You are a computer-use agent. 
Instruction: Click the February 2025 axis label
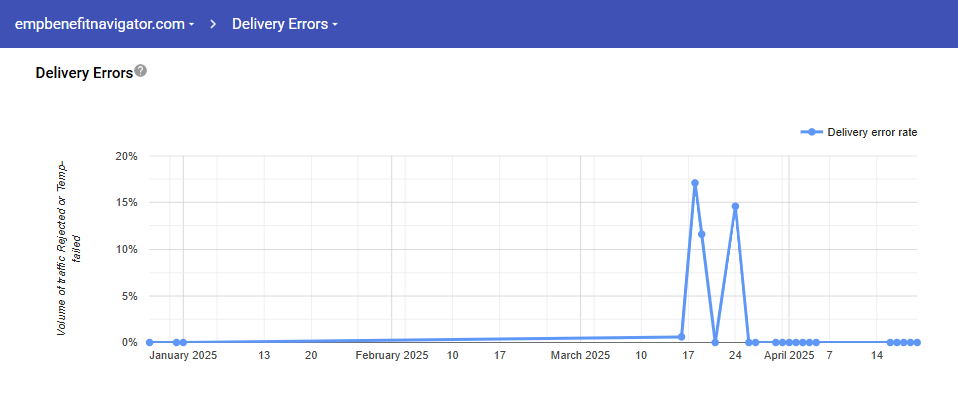pos(392,356)
